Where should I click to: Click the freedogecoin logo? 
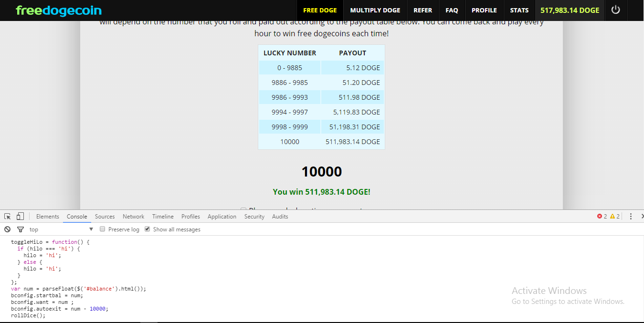(59, 10)
